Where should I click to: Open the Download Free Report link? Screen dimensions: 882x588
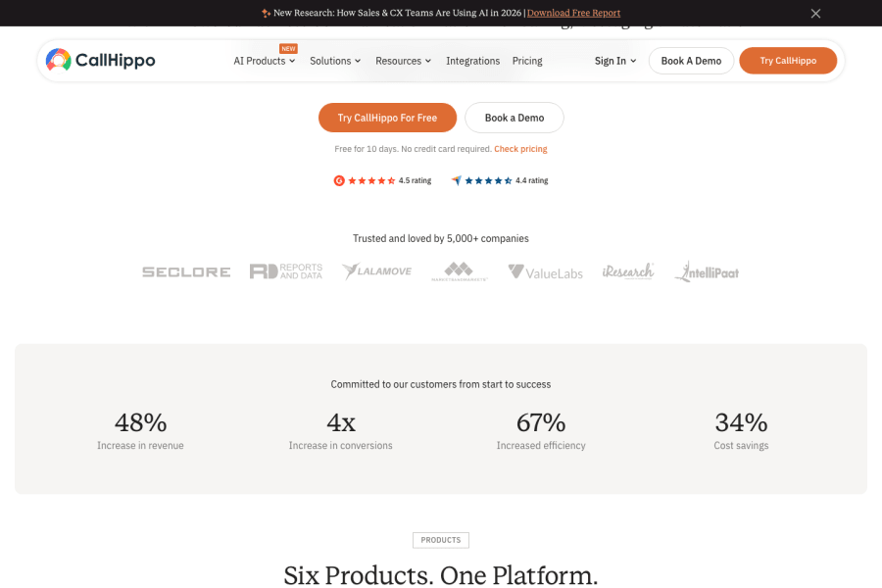point(573,13)
